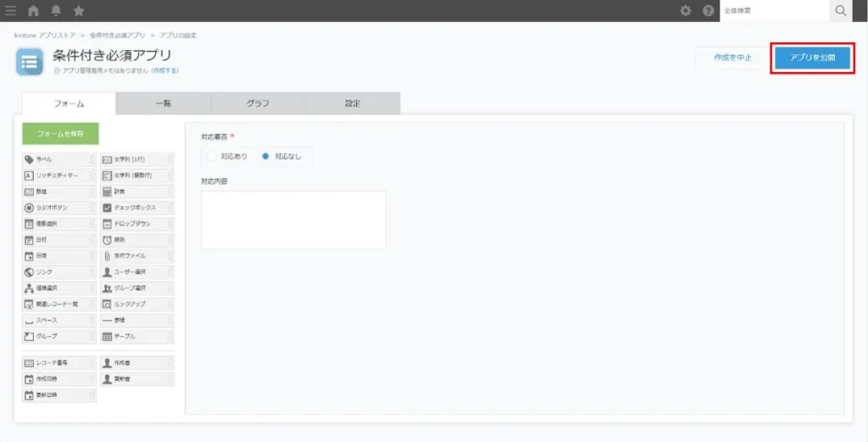Click the blue app icon beside the title
The width and height of the screenshot is (868, 442).
pos(30,61)
